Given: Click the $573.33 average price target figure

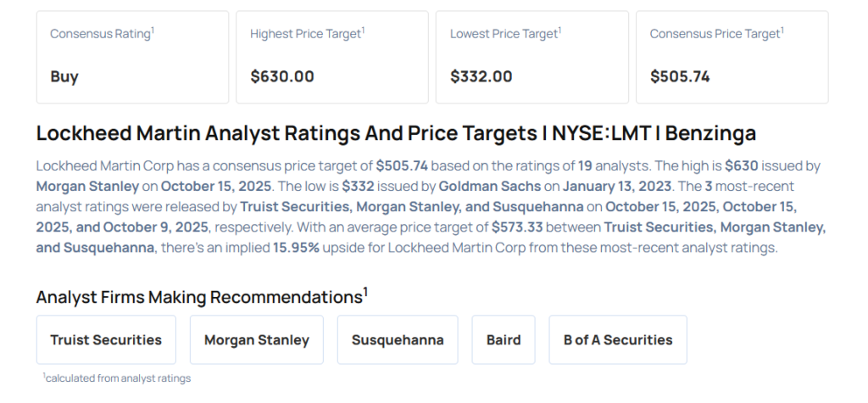Looking at the screenshot, I should [x=518, y=227].
